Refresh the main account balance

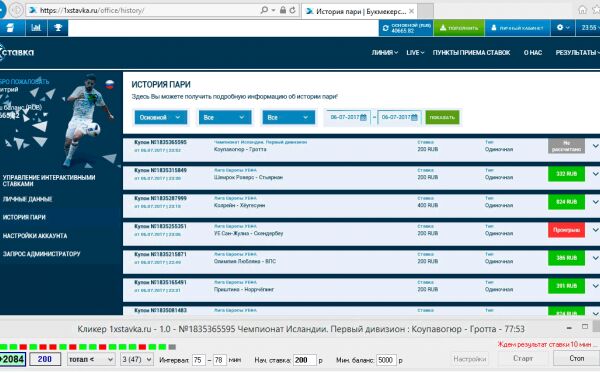tap(385, 28)
